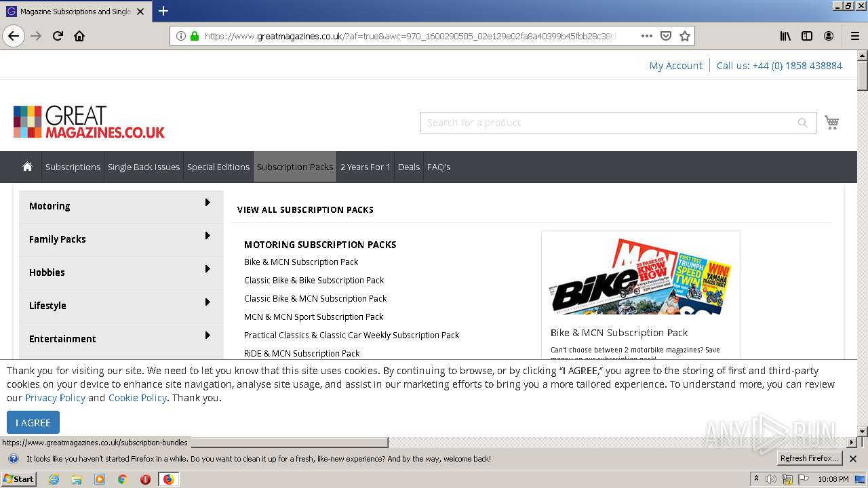Click the I AGREE cookie button
The width and height of the screenshot is (868, 488).
(x=33, y=422)
